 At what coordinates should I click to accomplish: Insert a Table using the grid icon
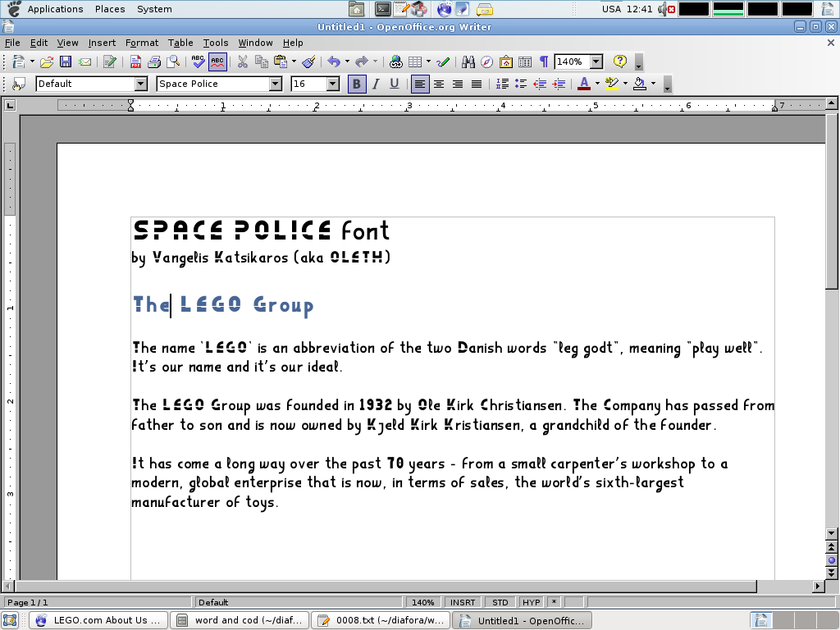(x=414, y=62)
